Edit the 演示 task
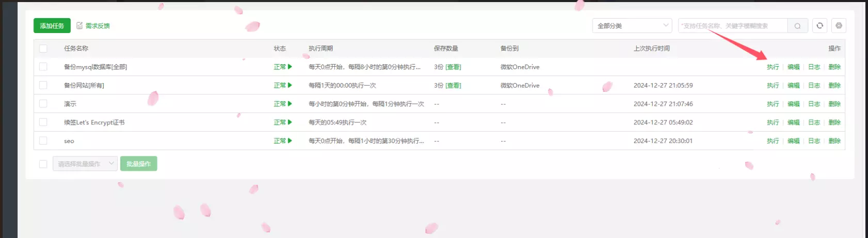 click(x=793, y=104)
